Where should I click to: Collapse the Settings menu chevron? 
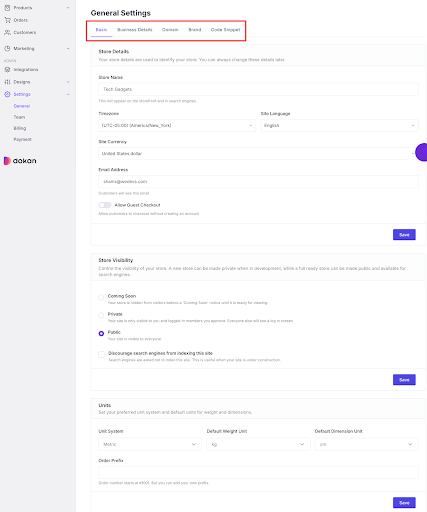click(x=68, y=94)
